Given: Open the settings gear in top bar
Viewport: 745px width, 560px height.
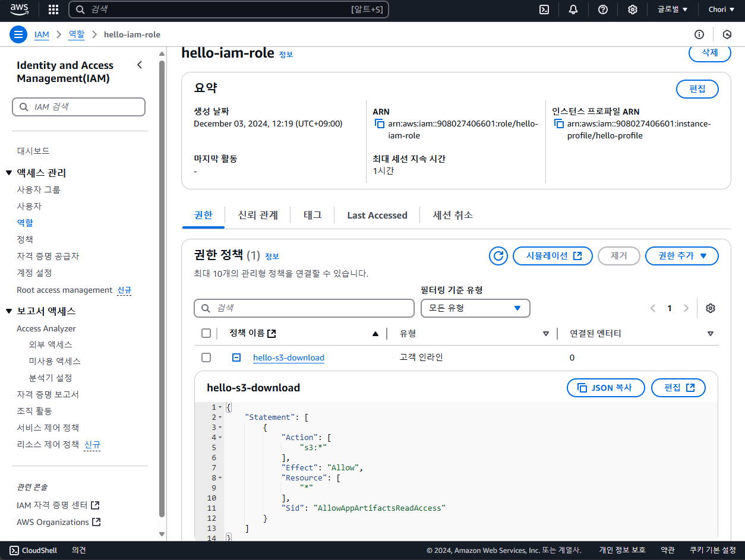Looking at the screenshot, I should tap(633, 10).
